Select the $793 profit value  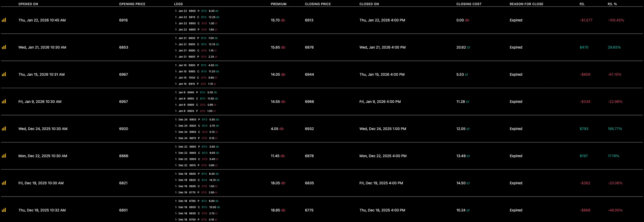[x=584, y=129]
